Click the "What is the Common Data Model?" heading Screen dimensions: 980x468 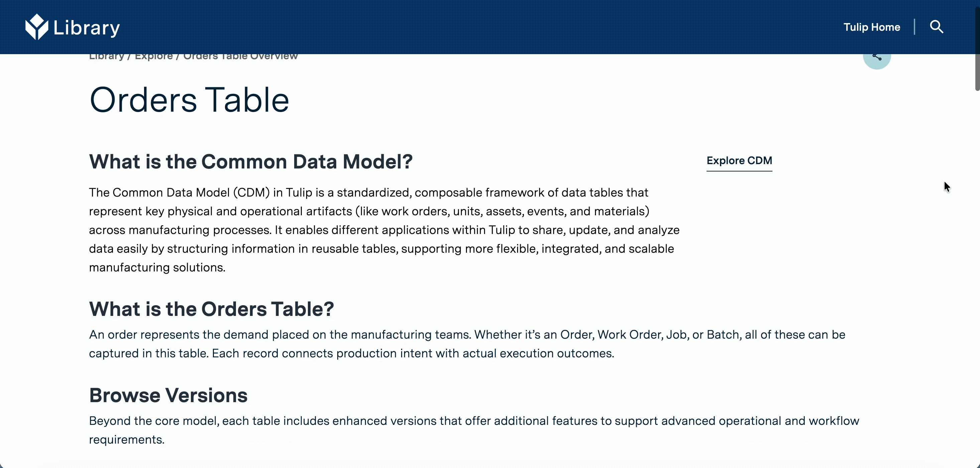[251, 162]
